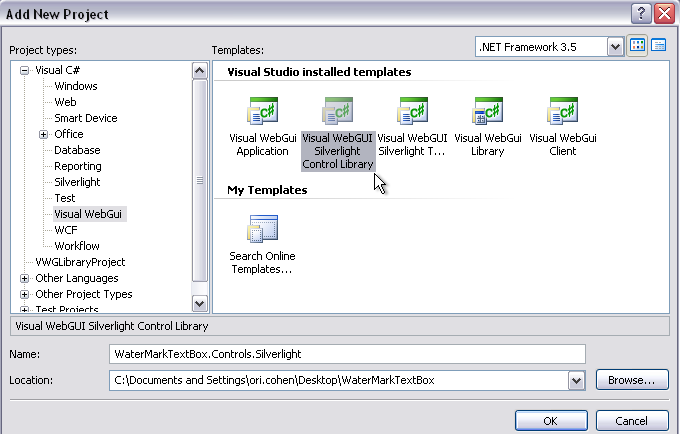Viewport: 680px width, 434px height.
Task: Expand the Test Projects node
Action: tap(24, 310)
